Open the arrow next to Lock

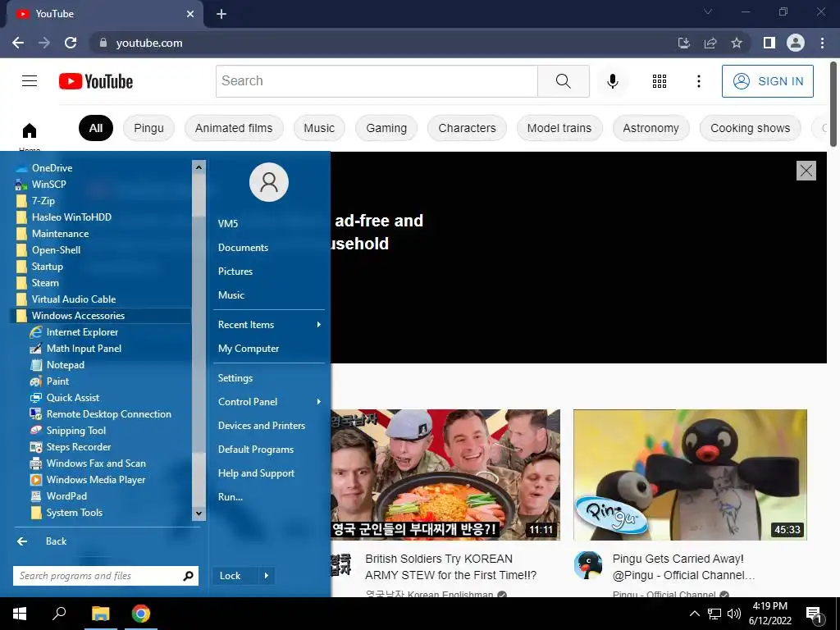tap(267, 576)
